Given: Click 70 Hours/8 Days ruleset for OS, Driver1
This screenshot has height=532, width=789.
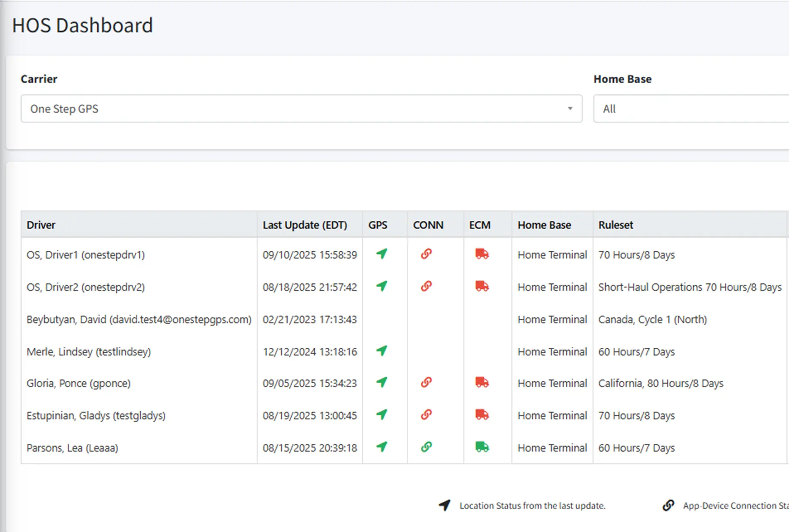Looking at the screenshot, I should click(x=637, y=255).
